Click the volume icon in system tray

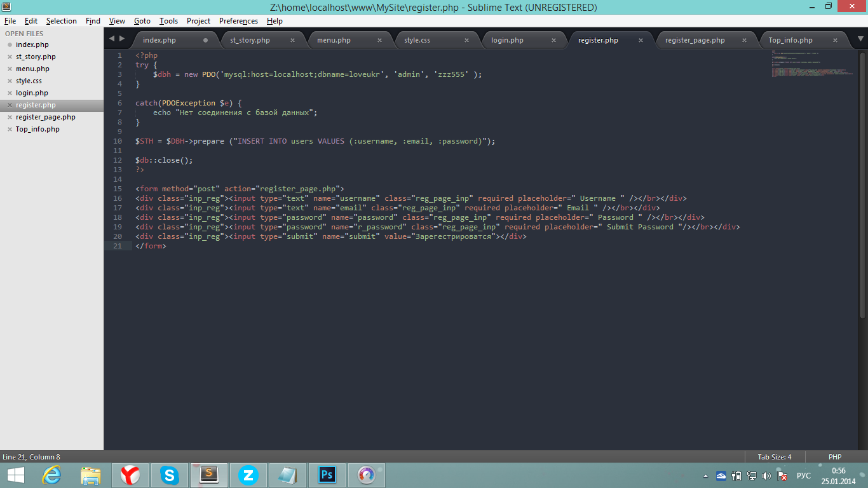[766, 475]
